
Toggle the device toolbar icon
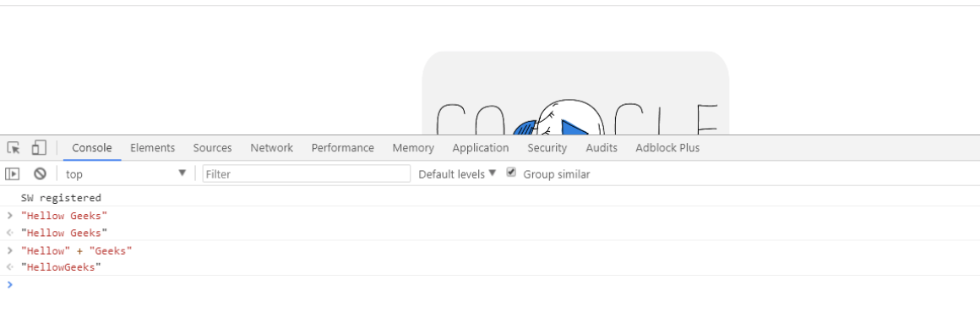[39, 148]
